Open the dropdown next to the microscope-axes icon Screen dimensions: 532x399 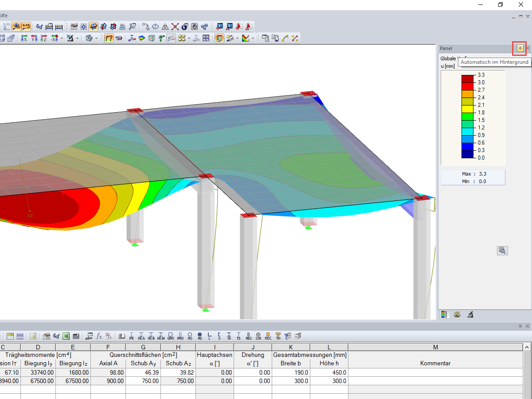[78, 38]
